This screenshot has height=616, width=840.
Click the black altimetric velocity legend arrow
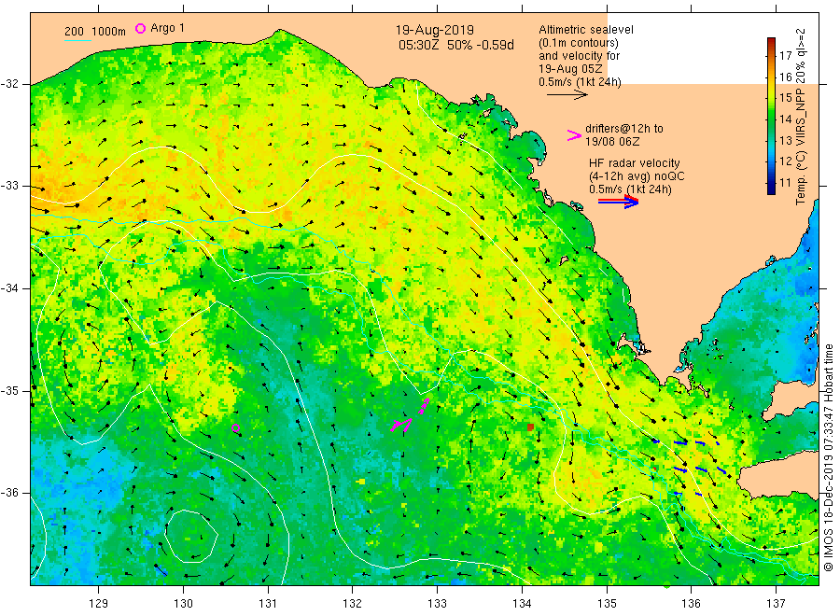point(567,95)
